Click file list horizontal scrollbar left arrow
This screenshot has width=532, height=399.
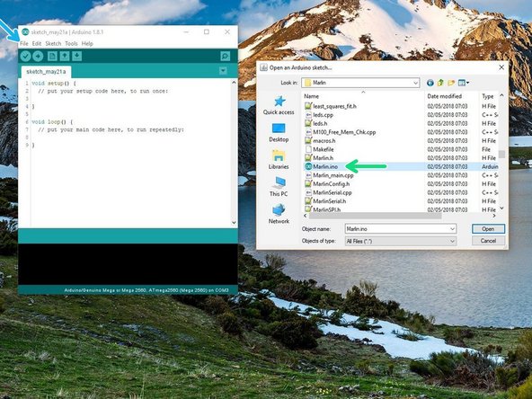(x=306, y=216)
